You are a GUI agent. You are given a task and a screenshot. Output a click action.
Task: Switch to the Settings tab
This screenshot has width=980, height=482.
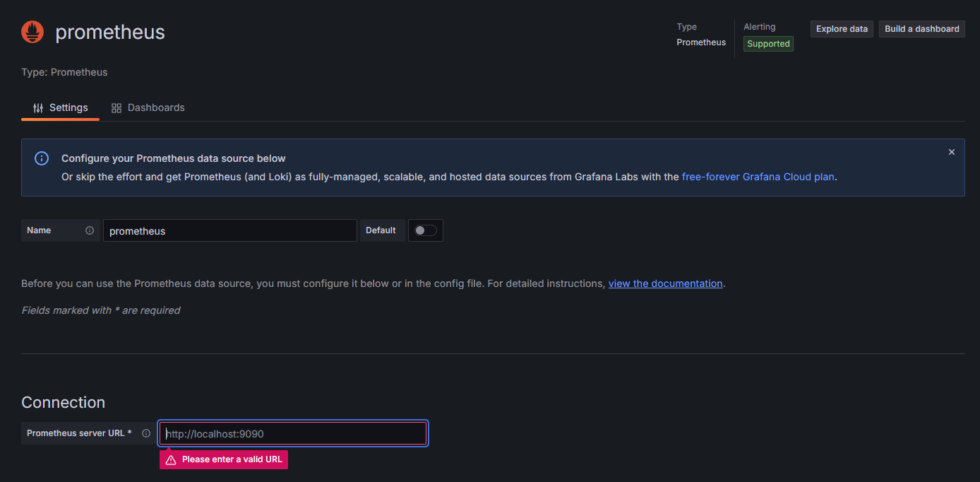point(61,107)
